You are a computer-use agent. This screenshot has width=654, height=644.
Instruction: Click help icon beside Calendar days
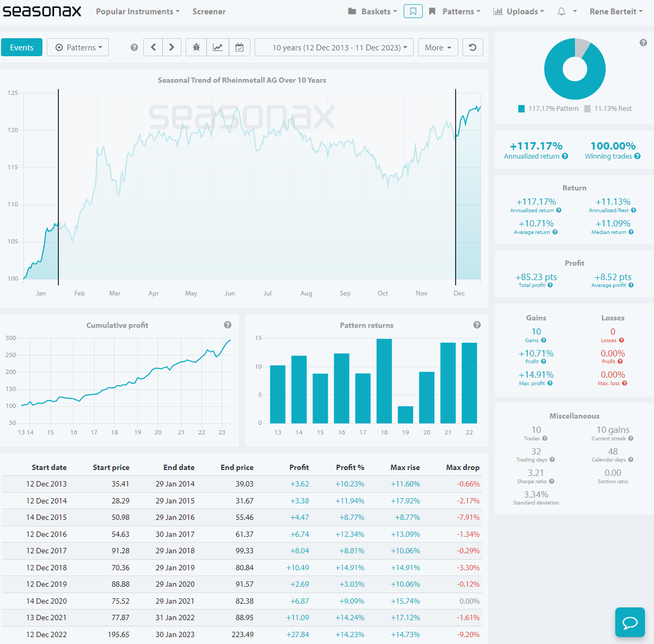(x=631, y=459)
